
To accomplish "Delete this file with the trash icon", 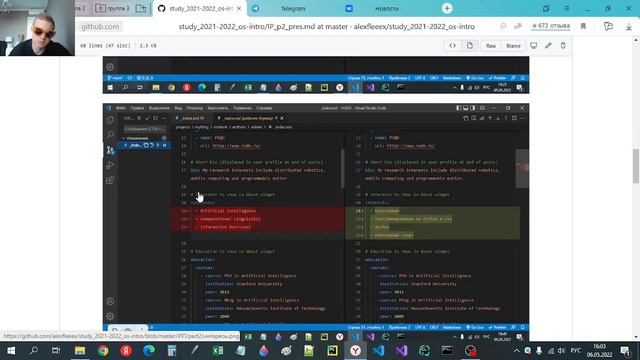I will tap(563, 46).
